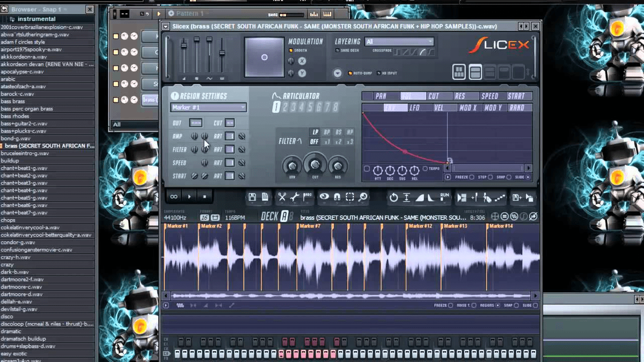The height and width of the screenshot is (362, 644).
Task: Switch to the two-panel layout icon
Action: click(x=475, y=72)
